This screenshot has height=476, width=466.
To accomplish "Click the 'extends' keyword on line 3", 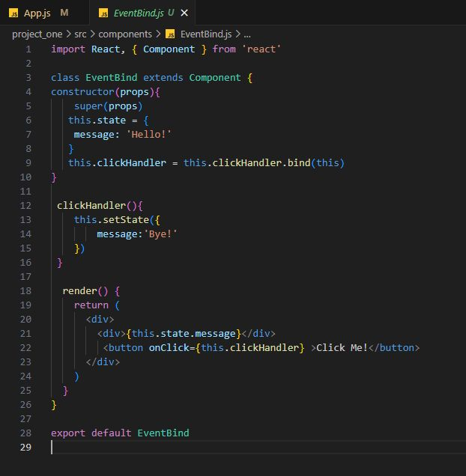I will pyautogui.click(x=163, y=77).
